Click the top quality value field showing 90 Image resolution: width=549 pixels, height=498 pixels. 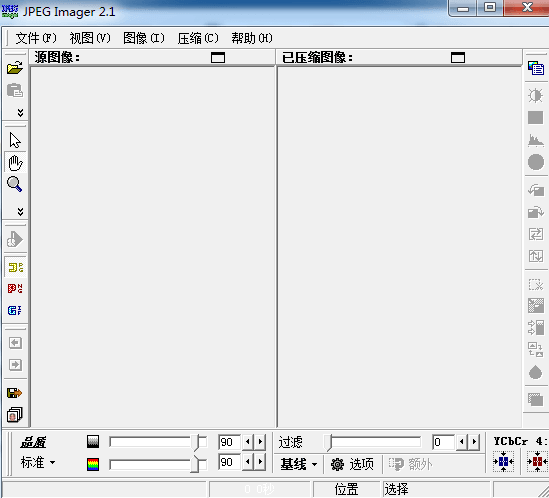(x=229, y=442)
